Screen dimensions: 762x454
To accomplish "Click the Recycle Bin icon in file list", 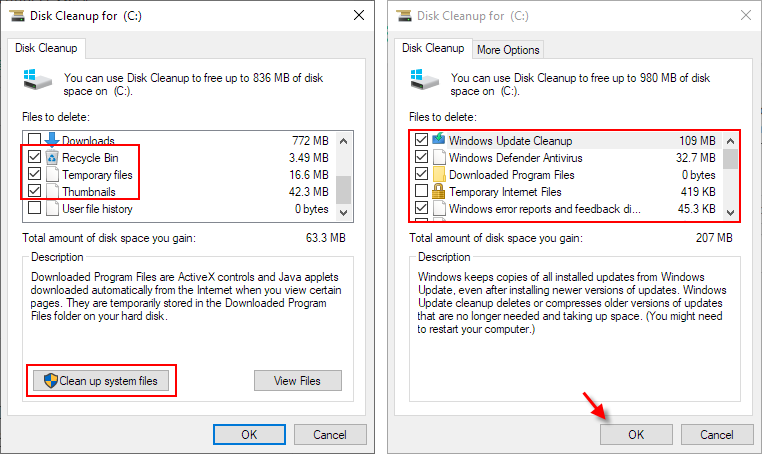I will coord(52,157).
